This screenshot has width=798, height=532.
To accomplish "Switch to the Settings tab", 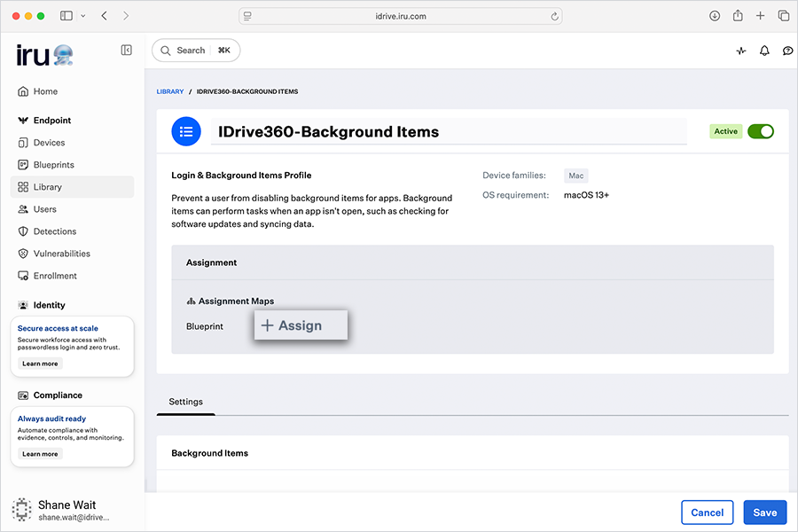I will 186,402.
